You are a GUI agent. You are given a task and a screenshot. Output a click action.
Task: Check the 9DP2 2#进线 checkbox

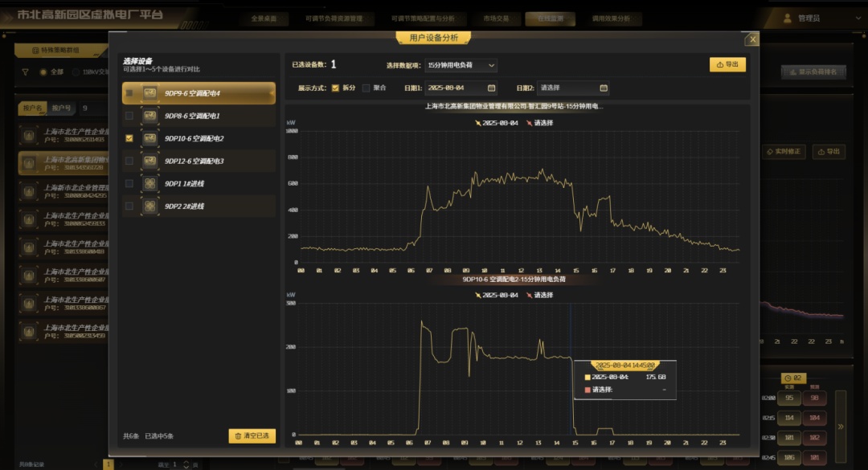[x=129, y=206]
